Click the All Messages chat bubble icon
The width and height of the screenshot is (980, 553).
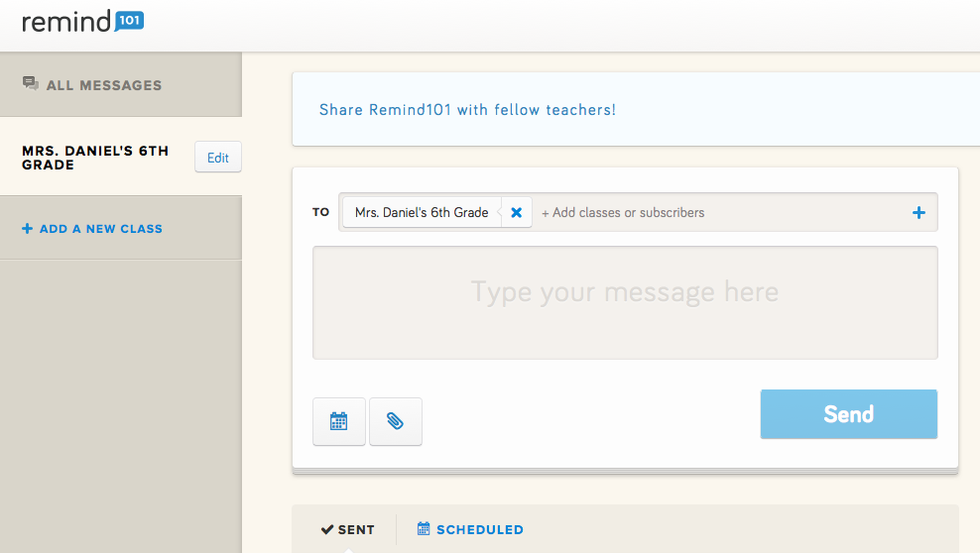[x=31, y=84]
